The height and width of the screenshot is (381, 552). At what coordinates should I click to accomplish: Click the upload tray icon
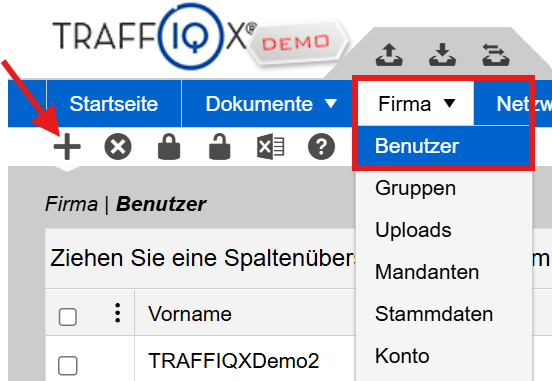(389, 55)
